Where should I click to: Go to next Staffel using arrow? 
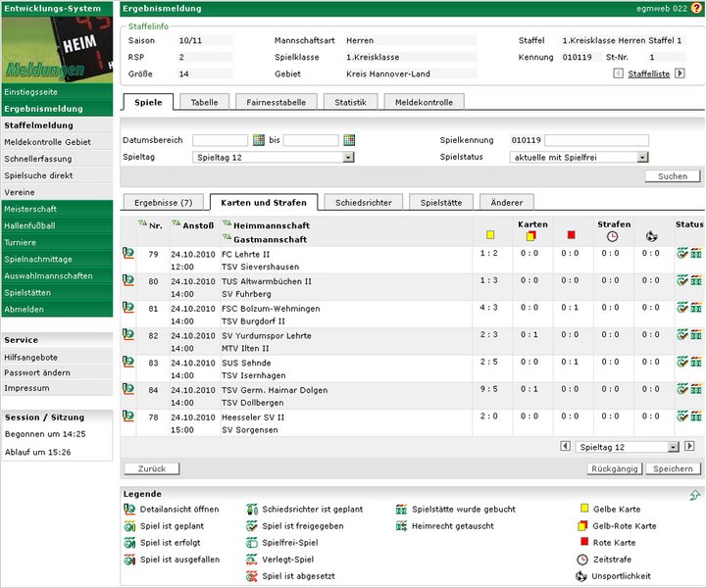(680, 73)
